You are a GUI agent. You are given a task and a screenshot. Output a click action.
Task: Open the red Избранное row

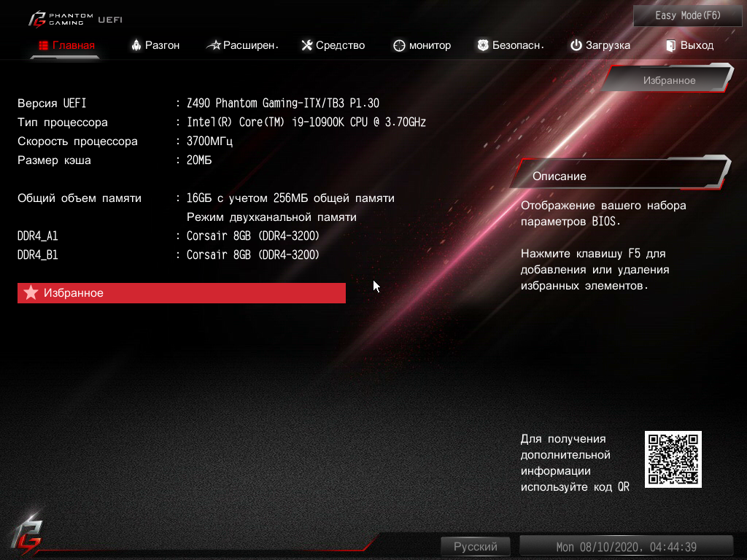(182, 293)
